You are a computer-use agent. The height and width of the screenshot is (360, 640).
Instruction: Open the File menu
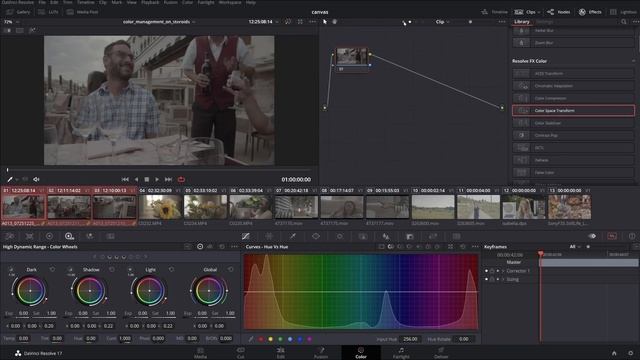pos(42,2)
